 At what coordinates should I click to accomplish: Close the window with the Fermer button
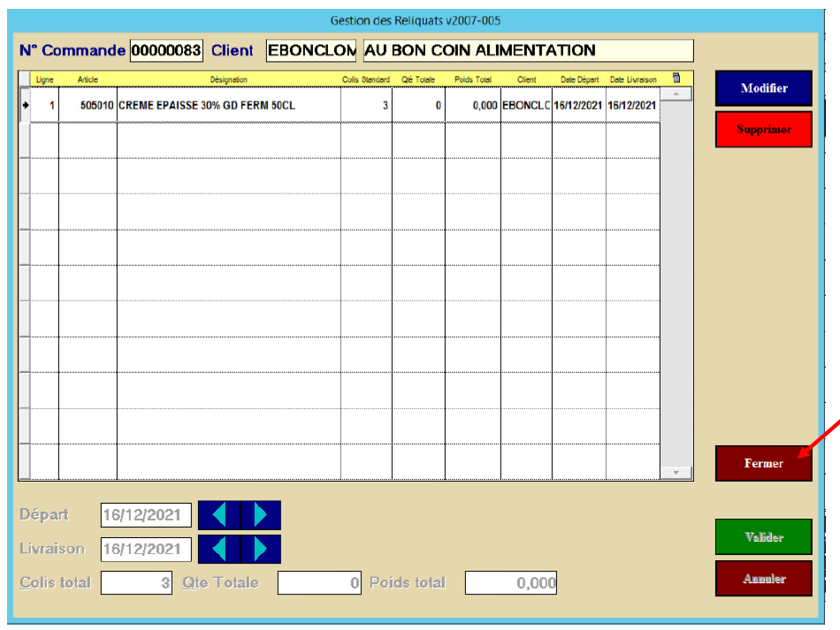point(763,464)
